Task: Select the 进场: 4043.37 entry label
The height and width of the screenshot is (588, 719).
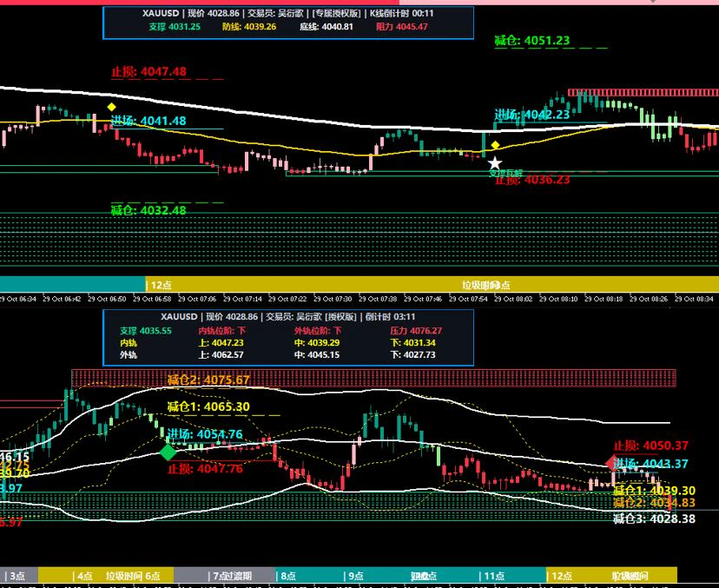Action: (x=651, y=464)
